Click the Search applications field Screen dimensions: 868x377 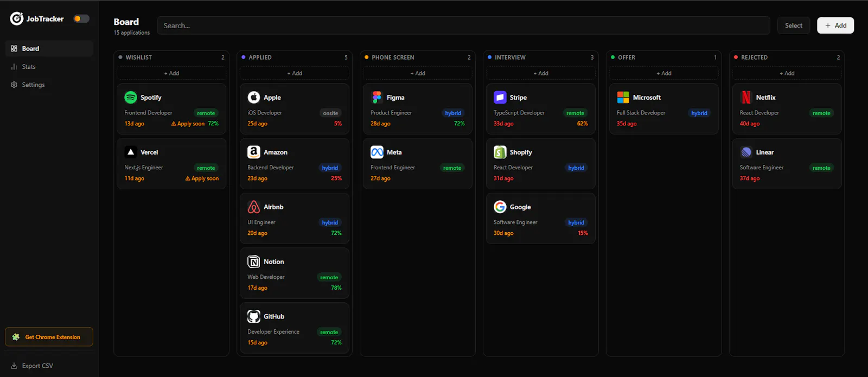[x=463, y=25]
